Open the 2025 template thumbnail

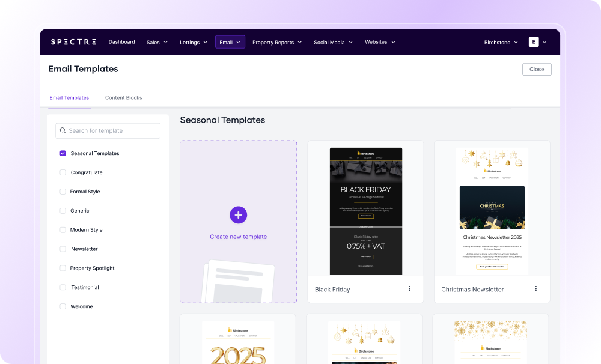(238, 342)
